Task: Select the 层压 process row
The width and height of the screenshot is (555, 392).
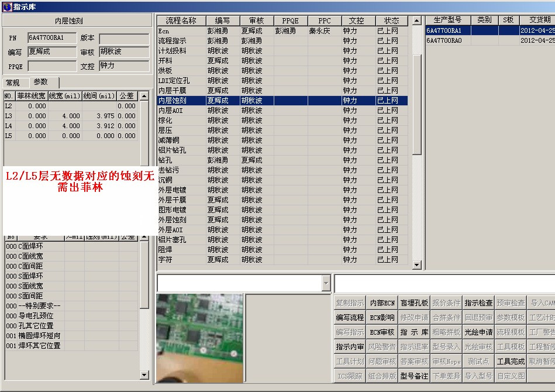Action: (282, 130)
